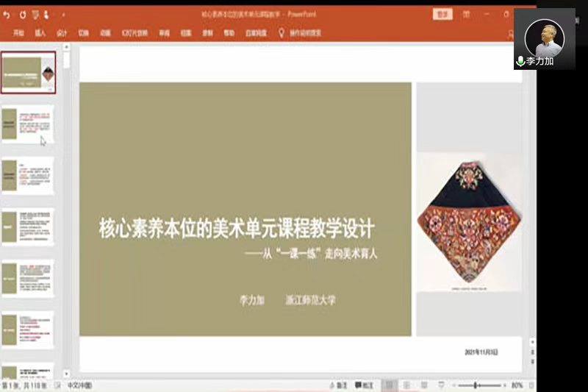Open the 插入 (Insert) ribbon tab
588x392 pixels.
[x=40, y=33]
